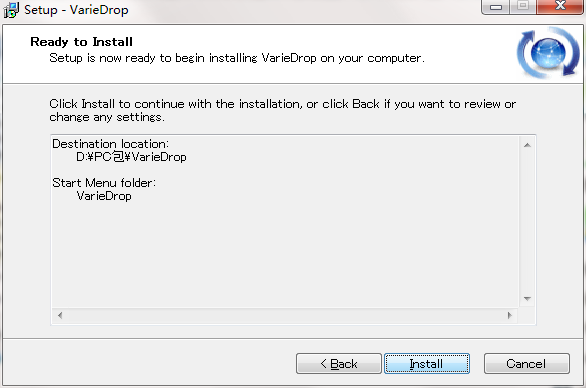586x388 pixels.
Task: Click the up arrow of the vertical scrollbar
Action: click(527, 145)
